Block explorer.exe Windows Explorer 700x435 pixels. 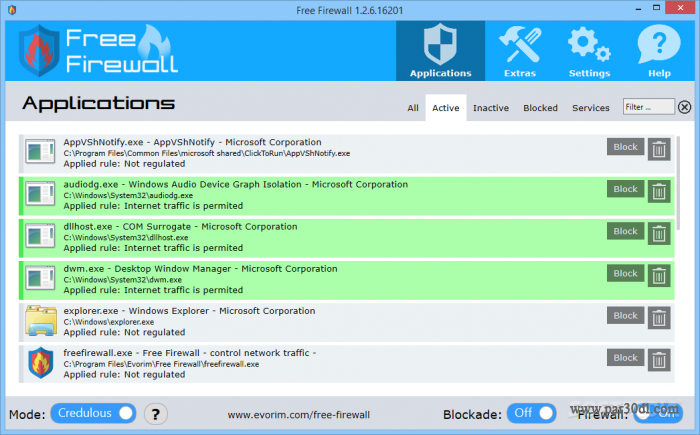pyautogui.click(x=625, y=315)
